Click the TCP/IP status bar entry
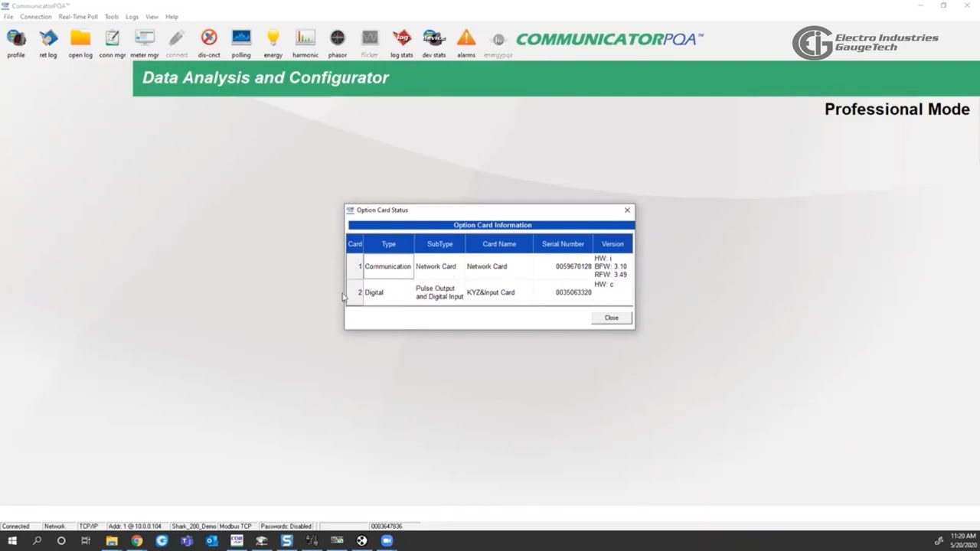The height and width of the screenshot is (551, 980). pyautogui.click(x=89, y=527)
